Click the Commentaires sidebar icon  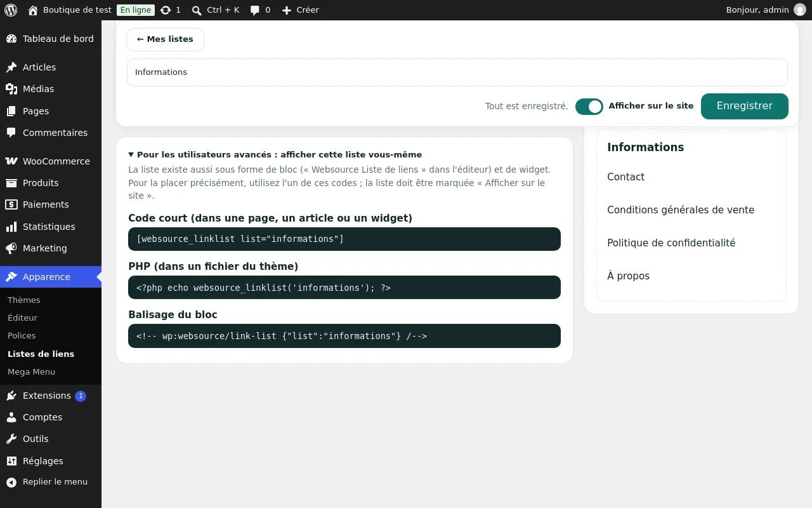coord(11,133)
